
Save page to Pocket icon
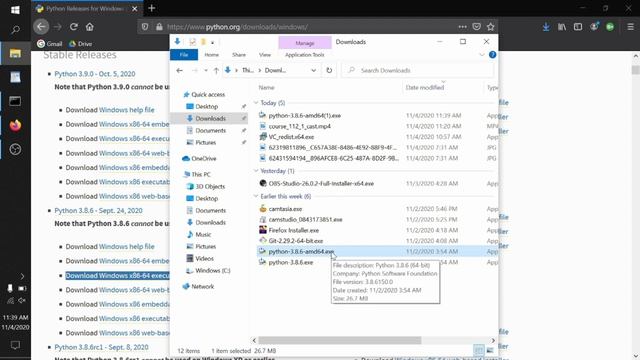click(x=476, y=27)
